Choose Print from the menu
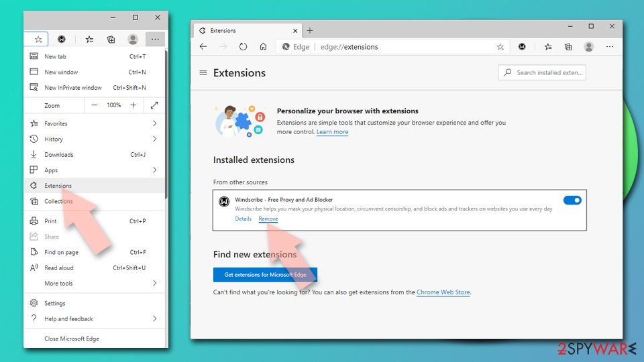Image resolution: width=644 pixels, height=362 pixels. pyautogui.click(x=95, y=221)
